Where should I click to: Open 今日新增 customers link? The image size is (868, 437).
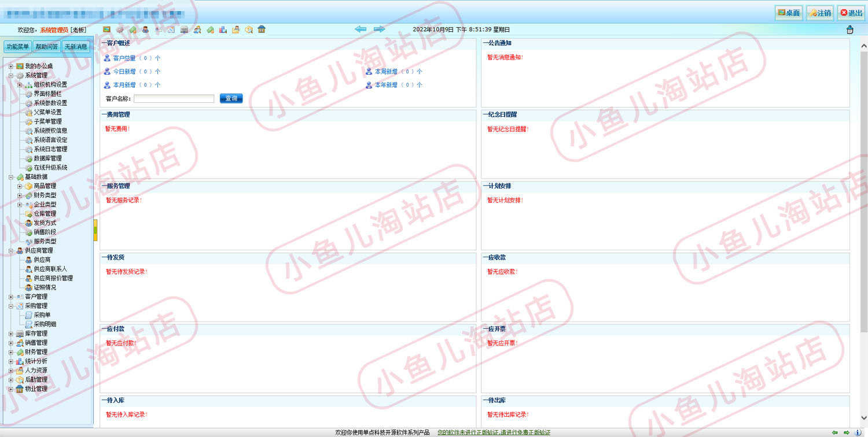pos(124,72)
